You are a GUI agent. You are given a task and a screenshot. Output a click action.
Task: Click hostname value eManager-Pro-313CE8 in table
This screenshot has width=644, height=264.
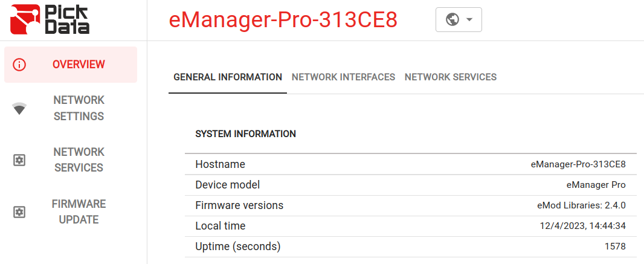coord(578,165)
